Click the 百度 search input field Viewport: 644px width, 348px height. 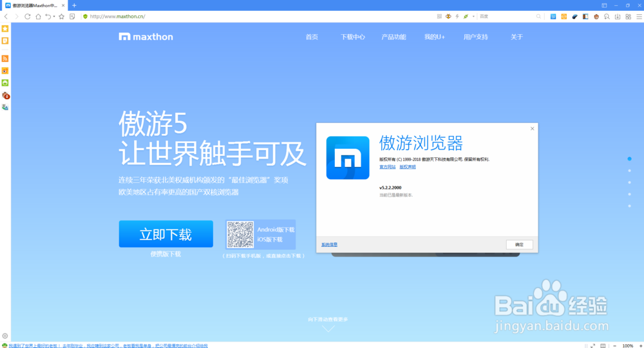[507, 17]
